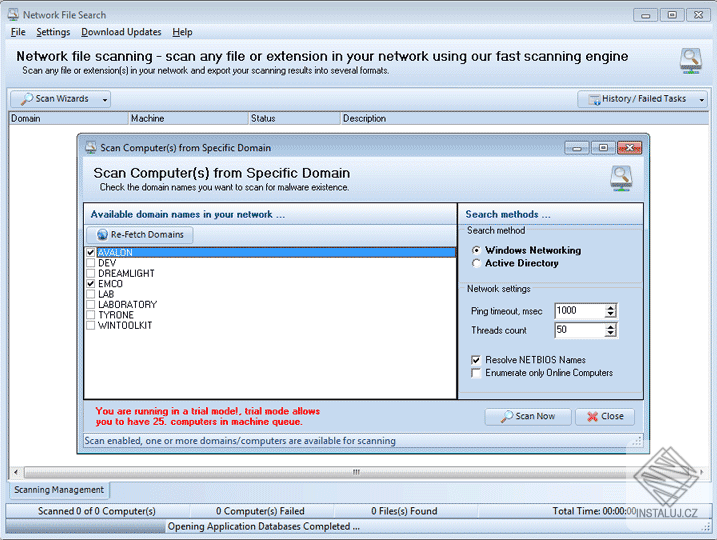Maximize the Network File Search window
Viewport: 717px width, 540px height.
[x=672, y=15]
